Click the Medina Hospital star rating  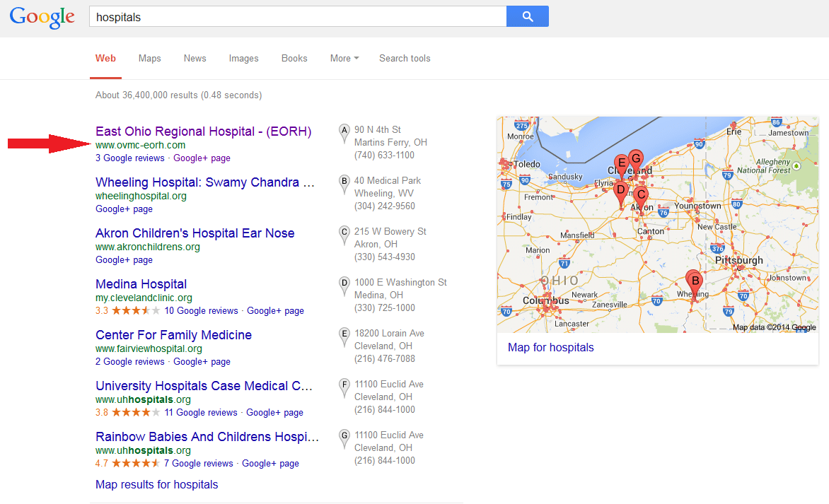point(136,310)
